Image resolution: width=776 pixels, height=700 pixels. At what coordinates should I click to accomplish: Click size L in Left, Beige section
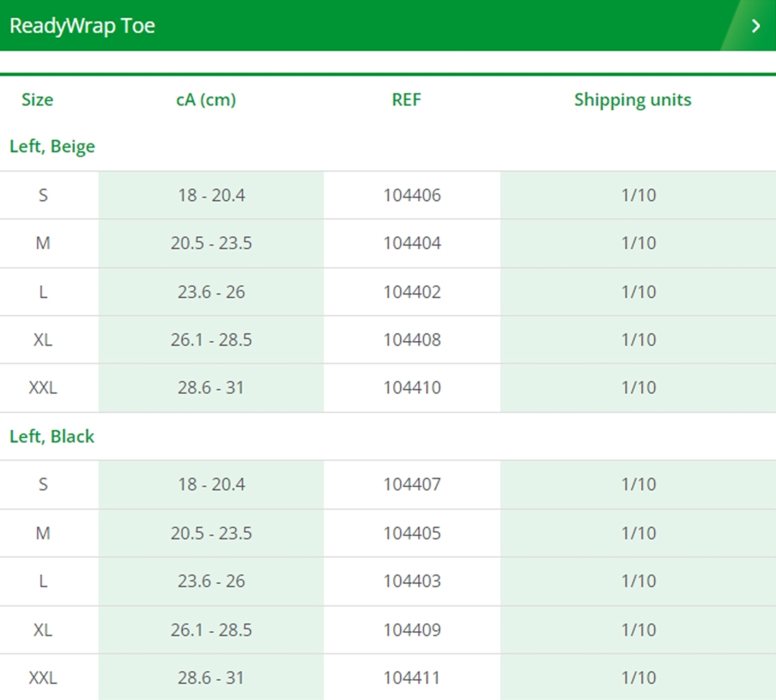pos(43,292)
